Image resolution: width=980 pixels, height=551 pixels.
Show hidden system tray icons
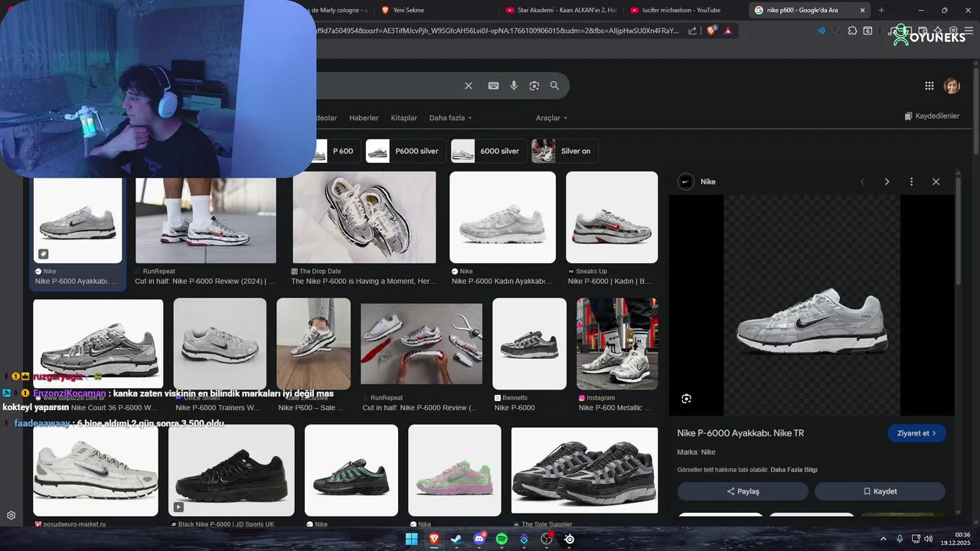tap(883, 539)
